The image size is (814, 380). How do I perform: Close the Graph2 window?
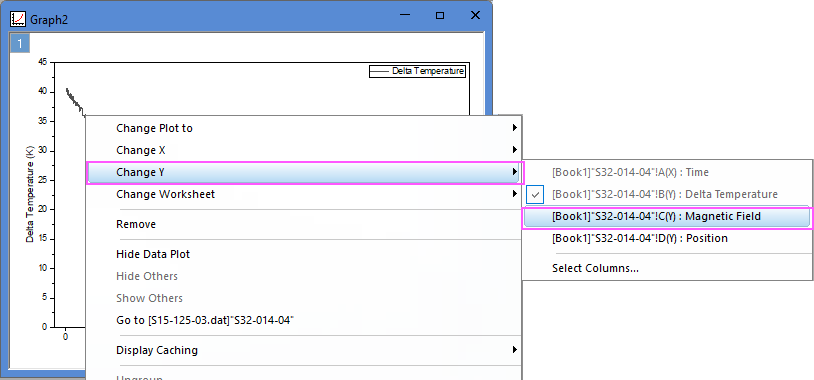coord(475,16)
